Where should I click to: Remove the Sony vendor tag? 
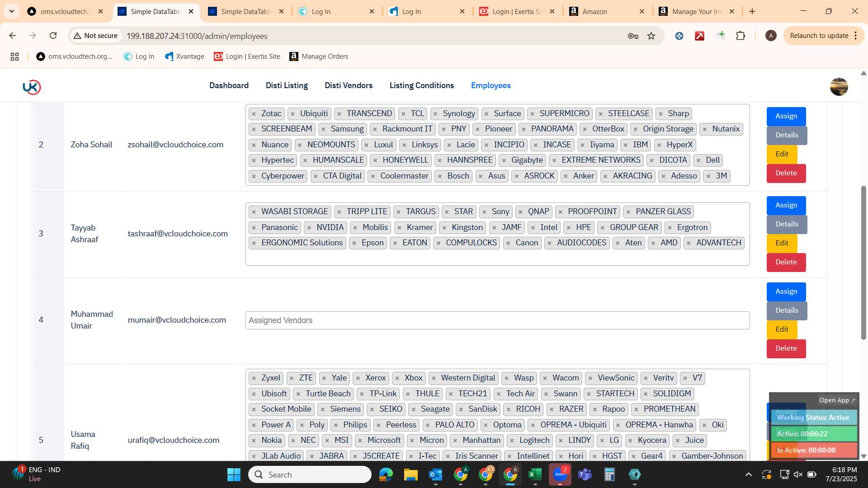484,212
